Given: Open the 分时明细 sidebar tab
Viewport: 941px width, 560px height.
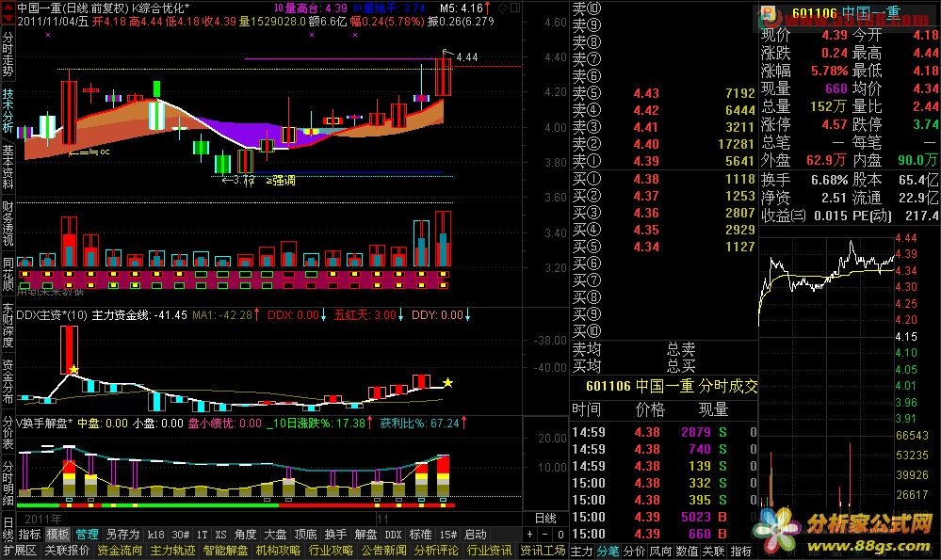Looking at the screenshot, I should coord(8,483).
